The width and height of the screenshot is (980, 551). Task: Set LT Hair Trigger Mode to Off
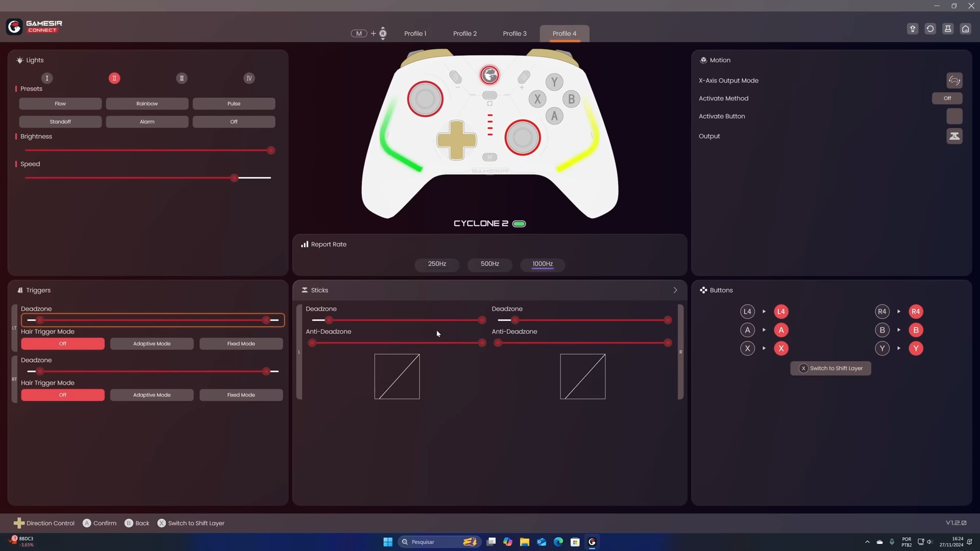pos(63,344)
